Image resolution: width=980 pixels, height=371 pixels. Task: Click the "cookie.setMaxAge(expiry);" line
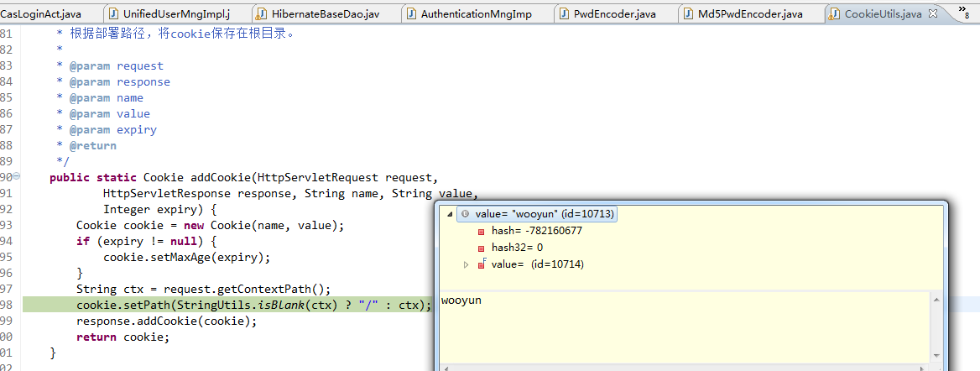click(187, 257)
